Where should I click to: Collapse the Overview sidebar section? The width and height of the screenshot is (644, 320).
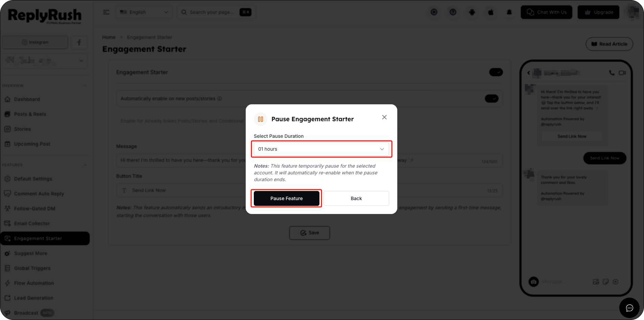(85, 86)
